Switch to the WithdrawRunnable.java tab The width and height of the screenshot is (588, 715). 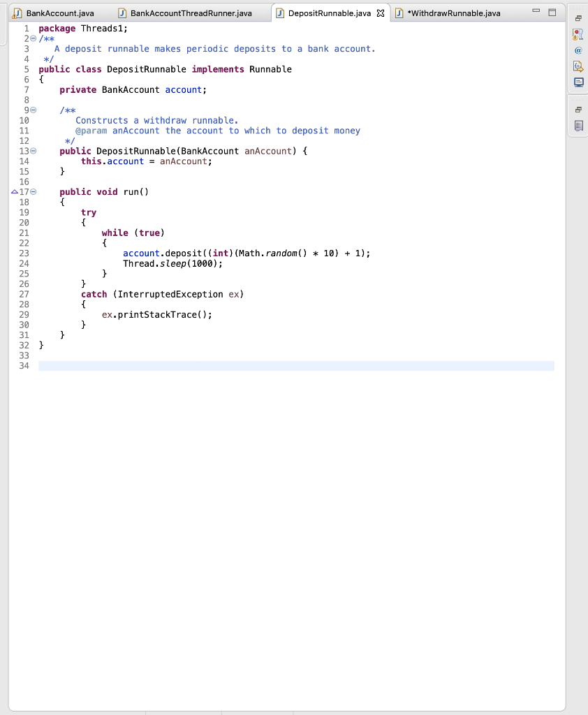tap(454, 12)
